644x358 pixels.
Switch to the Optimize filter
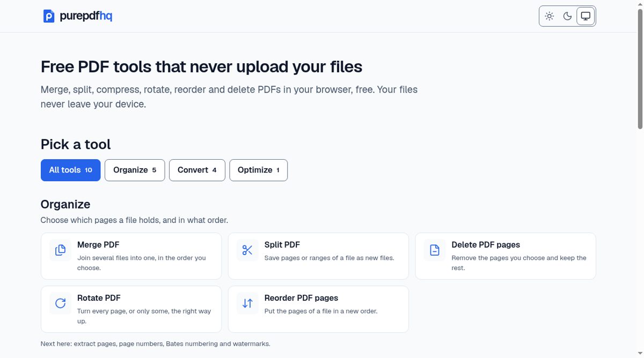pyautogui.click(x=259, y=170)
